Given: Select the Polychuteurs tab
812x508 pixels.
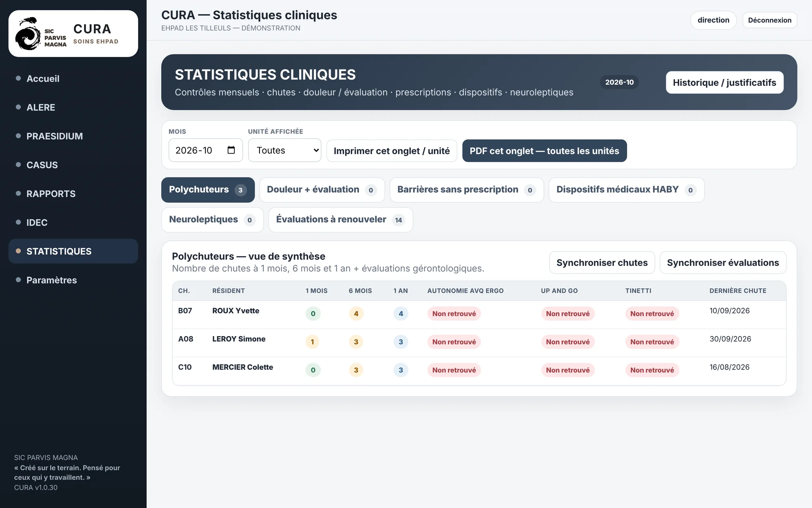Looking at the screenshot, I should click(208, 190).
